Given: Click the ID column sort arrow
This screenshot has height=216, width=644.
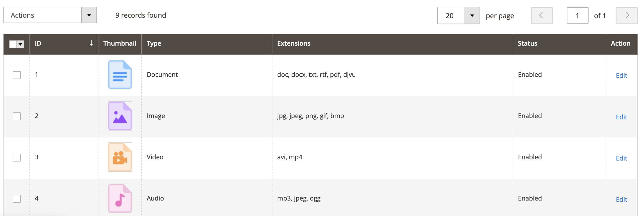Looking at the screenshot, I should coord(91,43).
